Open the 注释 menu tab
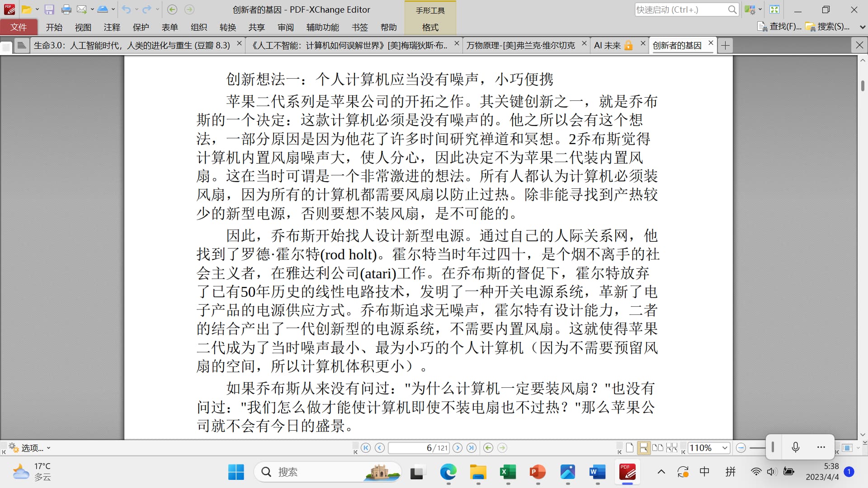The height and width of the screenshot is (488, 868). point(112,27)
